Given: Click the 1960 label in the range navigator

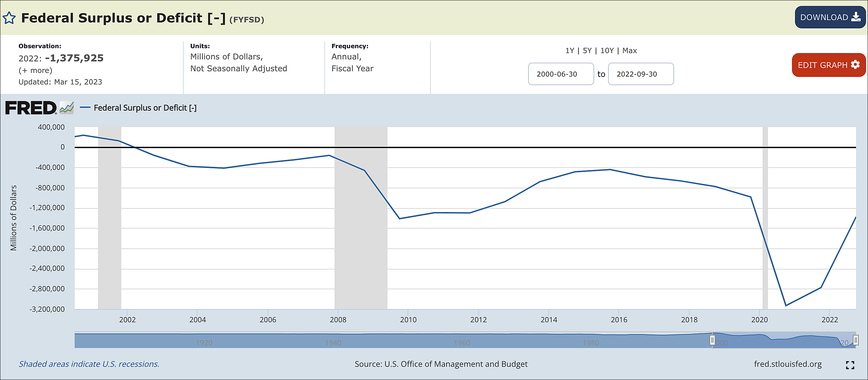Looking at the screenshot, I should pos(462,343).
